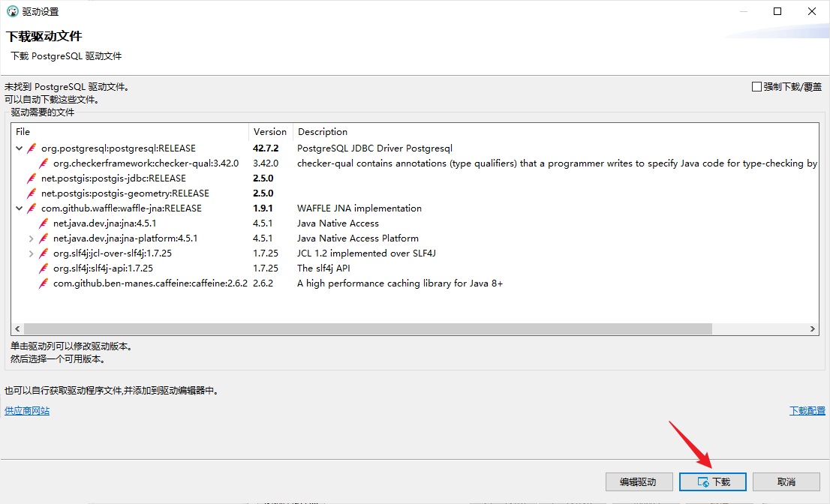
Task: Collapse the org.postgresql:postgresql:RELEASE tree node
Action: point(19,148)
